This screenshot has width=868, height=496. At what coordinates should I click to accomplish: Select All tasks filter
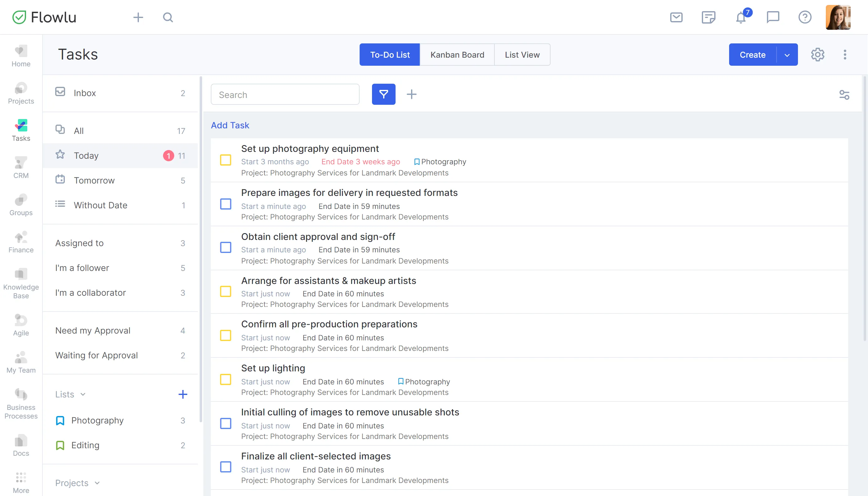click(120, 131)
